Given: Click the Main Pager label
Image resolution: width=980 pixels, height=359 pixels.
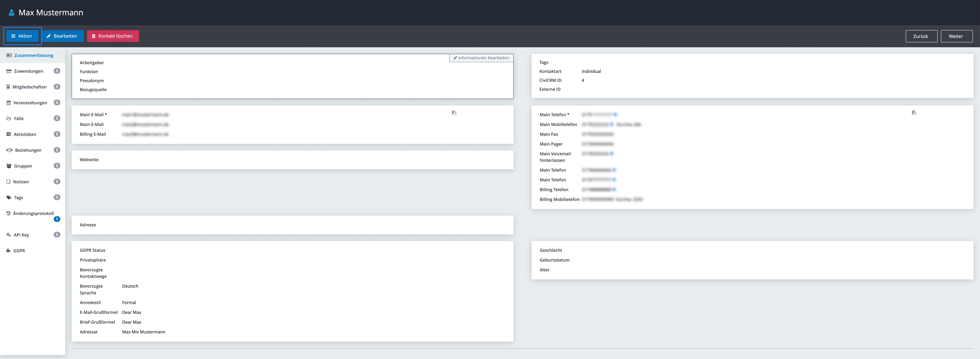Looking at the screenshot, I should click(551, 144).
